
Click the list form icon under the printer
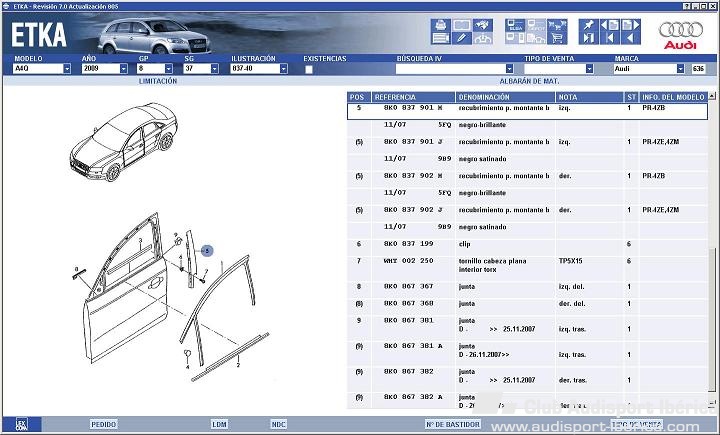[440, 38]
